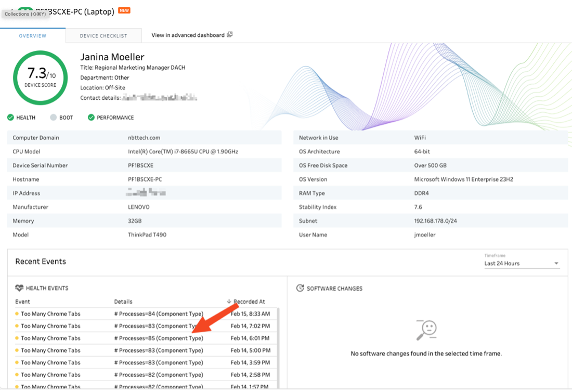Click the Details column header
This screenshot has width=572, height=392.
pos(123,302)
